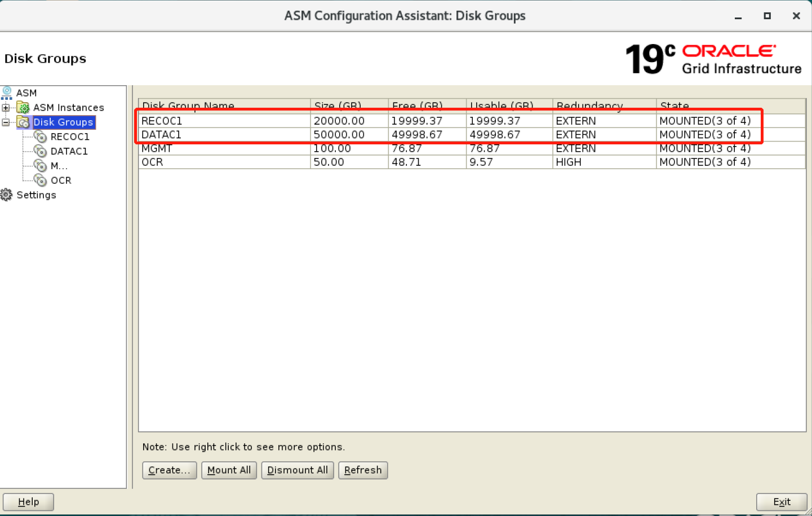Viewport: 812px width, 516px height.
Task: Click the DATAC1 disk icon in tree
Action: click(41, 151)
